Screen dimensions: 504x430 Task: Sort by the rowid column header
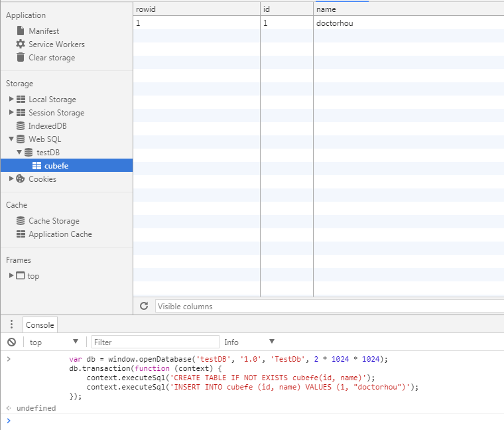click(196, 9)
